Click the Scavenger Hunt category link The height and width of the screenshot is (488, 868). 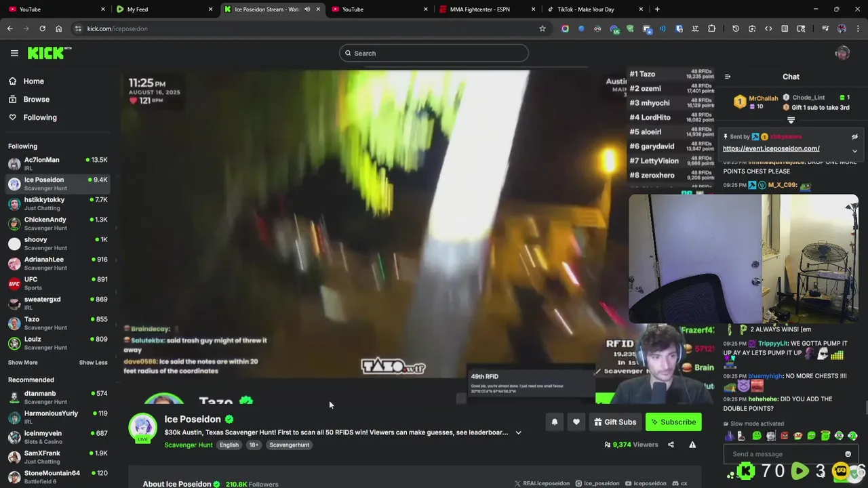click(189, 445)
